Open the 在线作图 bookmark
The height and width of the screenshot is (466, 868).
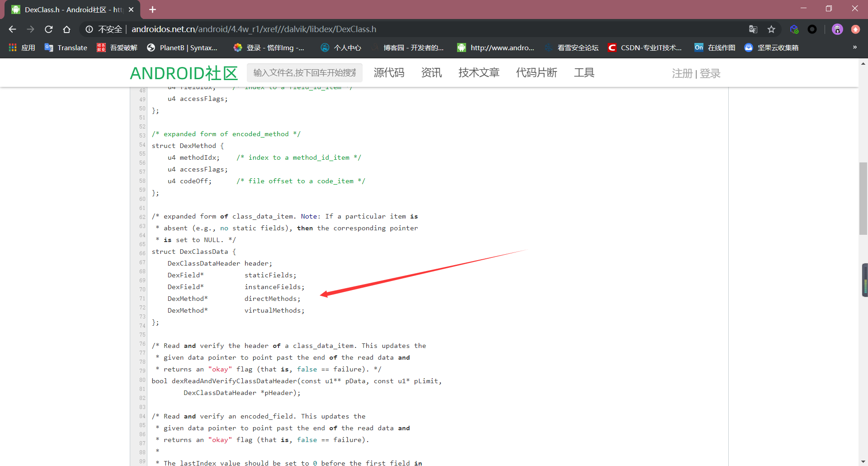point(715,48)
